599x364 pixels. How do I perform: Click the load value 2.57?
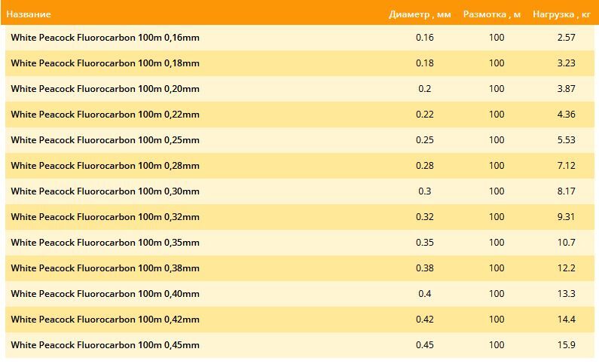566,38
